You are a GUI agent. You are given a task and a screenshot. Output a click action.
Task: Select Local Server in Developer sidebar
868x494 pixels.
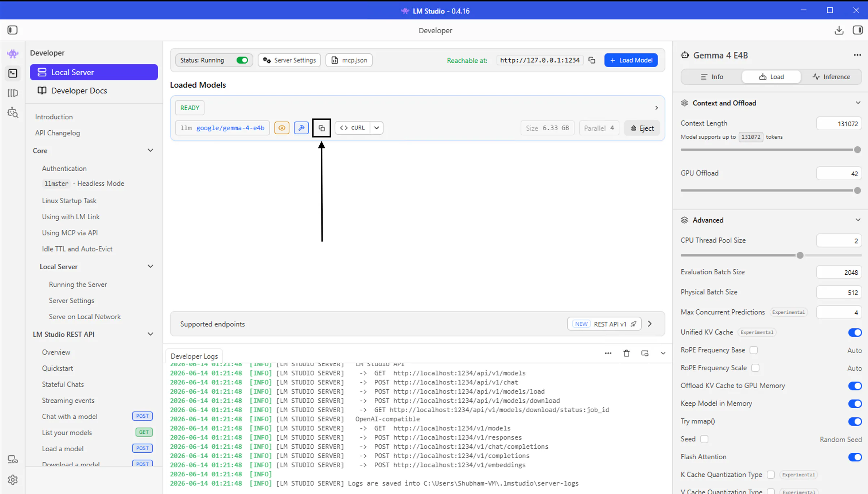pos(94,72)
